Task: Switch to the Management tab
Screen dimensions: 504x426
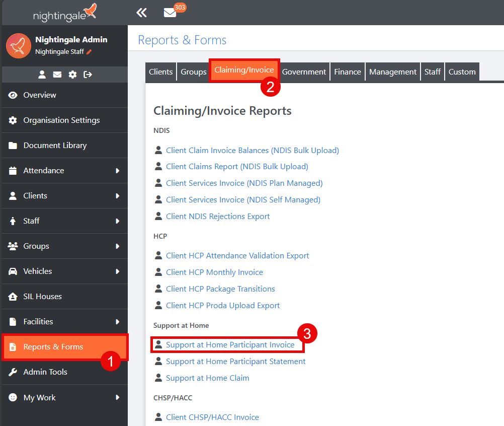Action: pos(393,72)
